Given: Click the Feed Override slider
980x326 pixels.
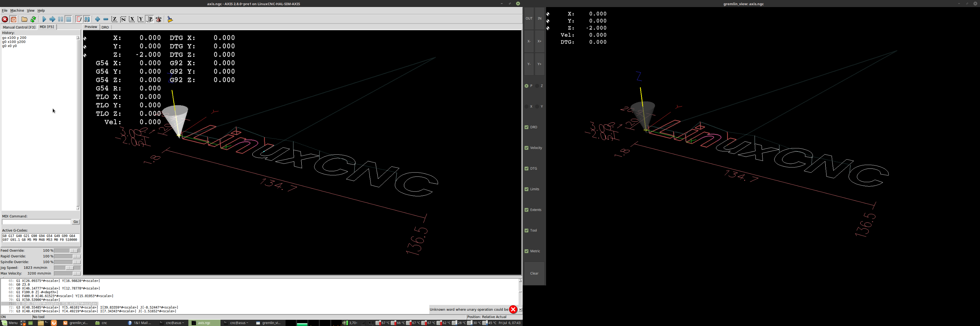Looking at the screenshot, I should point(67,251).
